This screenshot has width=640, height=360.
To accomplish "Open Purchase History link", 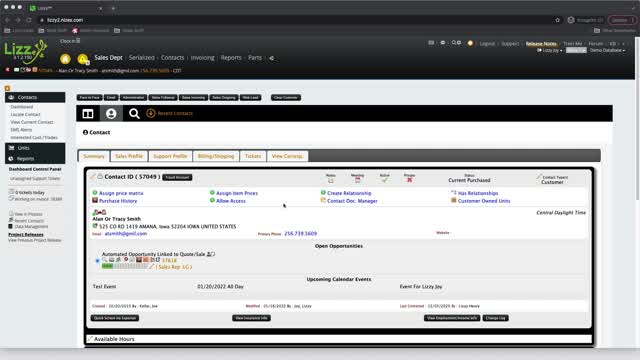I will pyautogui.click(x=118, y=201).
